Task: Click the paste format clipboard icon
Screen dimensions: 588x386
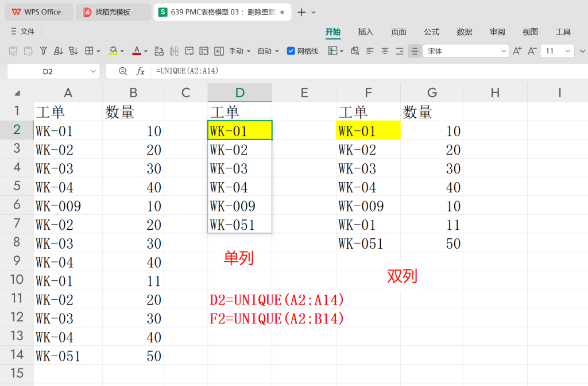Action: coord(29,51)
